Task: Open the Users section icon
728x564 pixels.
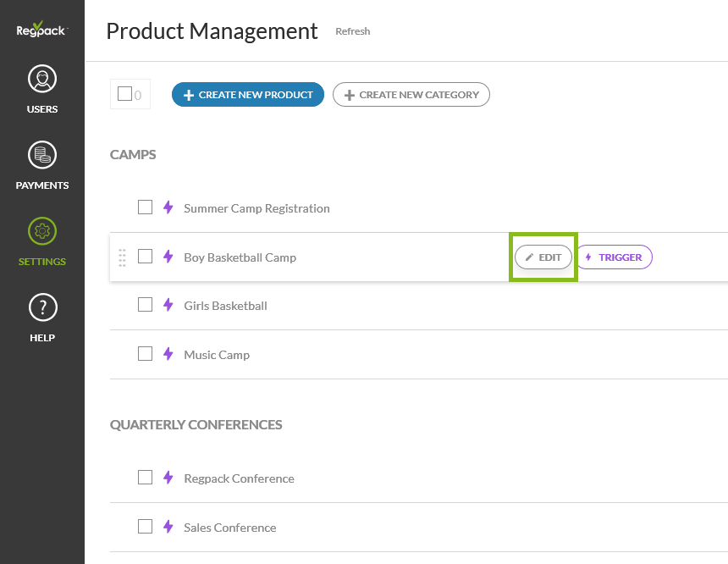Action: (42, 79)
